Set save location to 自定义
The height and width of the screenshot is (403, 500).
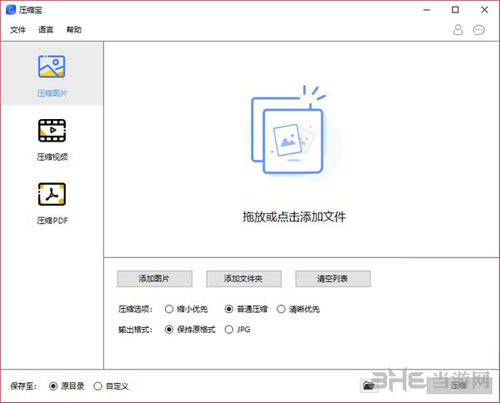click(111, 386)
